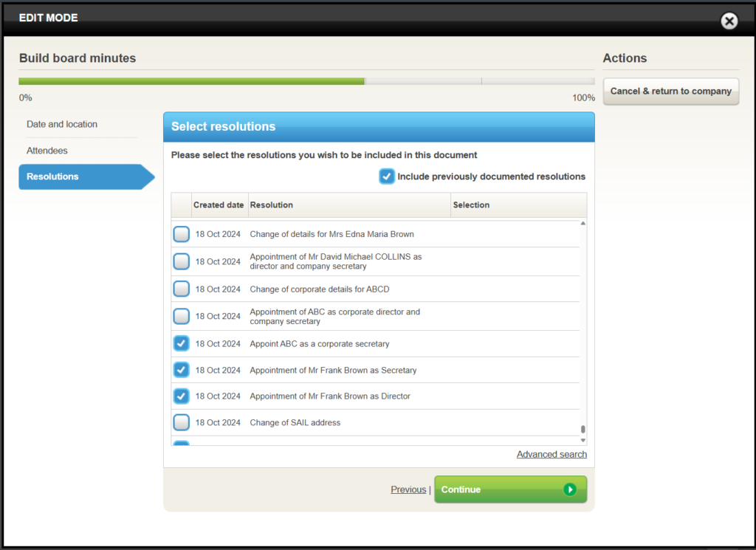
Task: Open the Attendees step
Action: (47, 151)
